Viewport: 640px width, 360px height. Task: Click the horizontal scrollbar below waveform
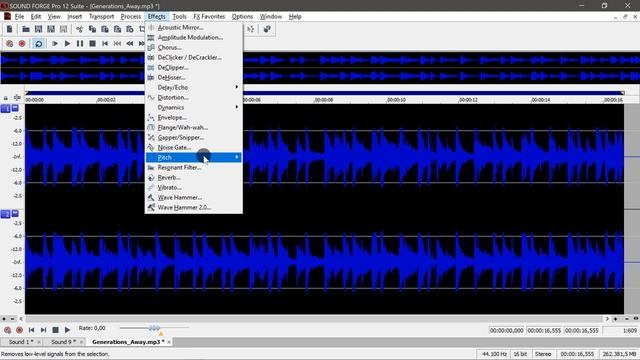click(x=314, y=319)
